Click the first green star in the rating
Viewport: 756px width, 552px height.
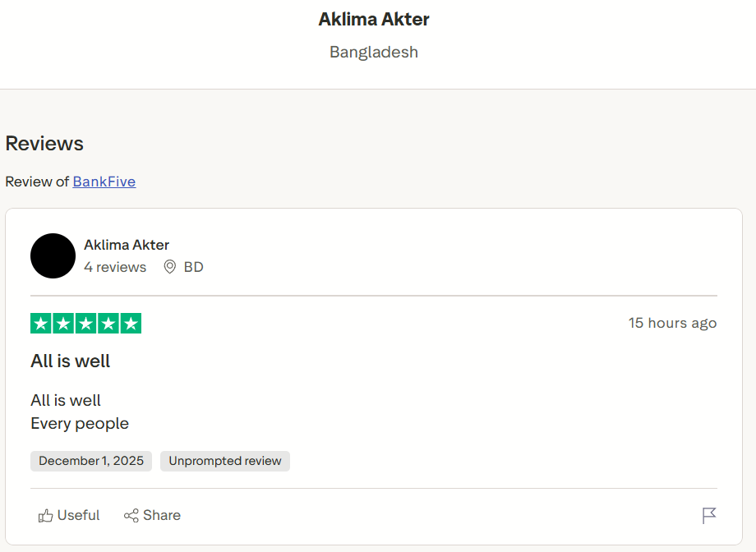point(41,324)
